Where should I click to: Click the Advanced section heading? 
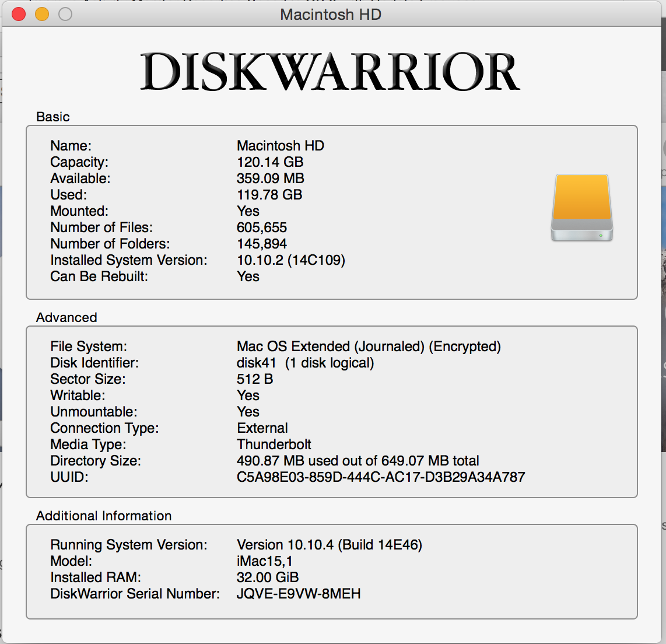pyautogui.click(x=66, y=317)
